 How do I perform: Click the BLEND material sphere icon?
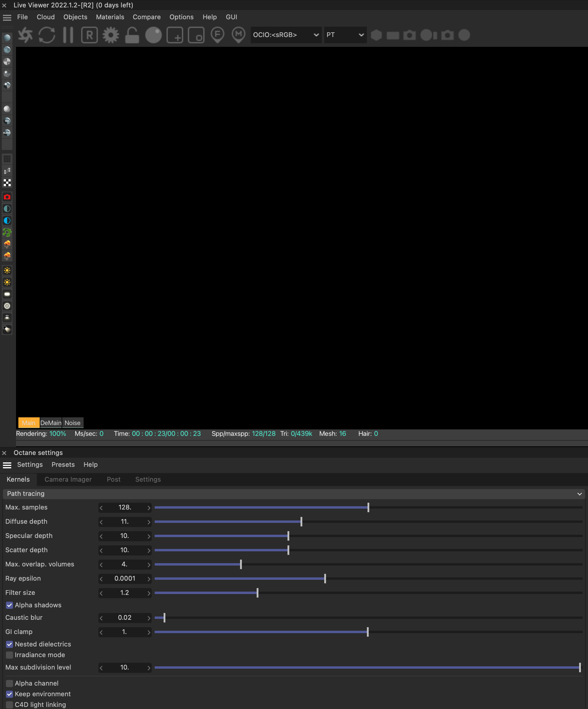coord(7,132)
